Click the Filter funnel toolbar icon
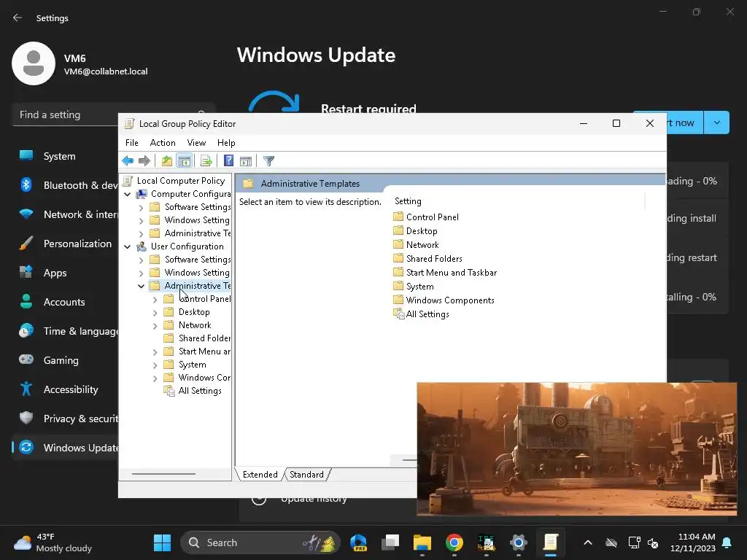Image resolution: width=747 pixels, height=560 pixels. click(268, 161)
